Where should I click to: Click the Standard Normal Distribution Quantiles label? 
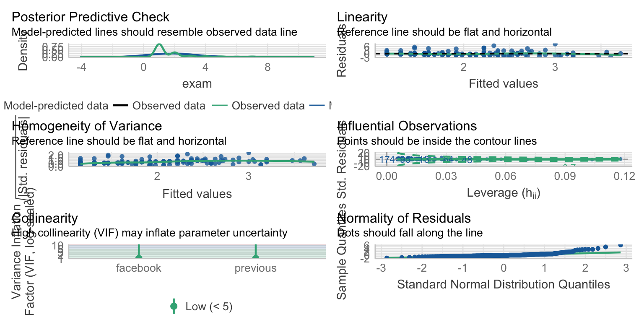click(504, 285)
